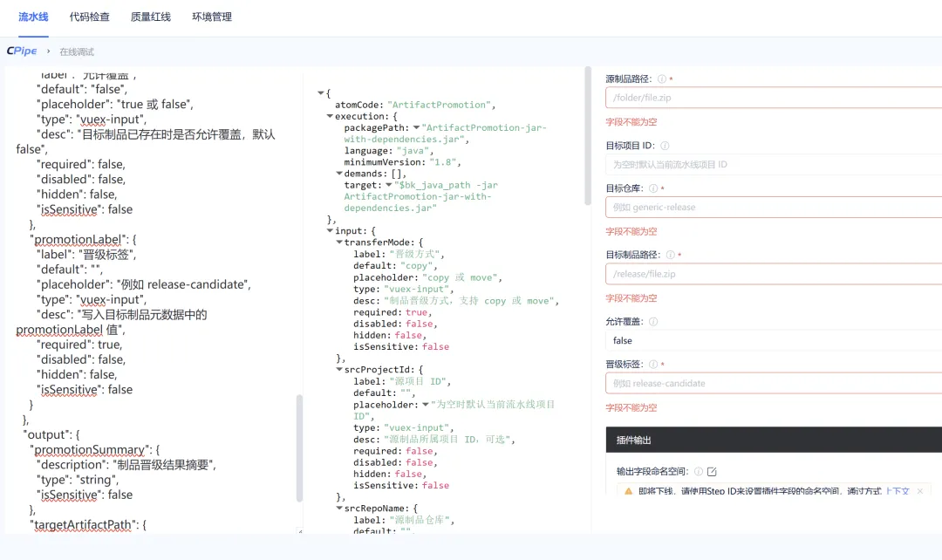Image resolution: width=942 pixels, height=560 pixels.
Task: Click the label value "源项目 ID" in the tree
Action: [x=418, y=381]
